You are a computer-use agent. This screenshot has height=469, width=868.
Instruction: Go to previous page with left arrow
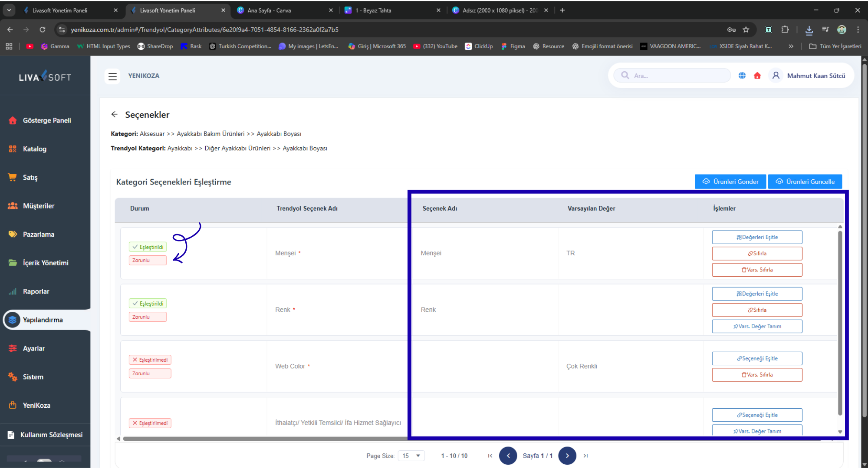[508, 456]
